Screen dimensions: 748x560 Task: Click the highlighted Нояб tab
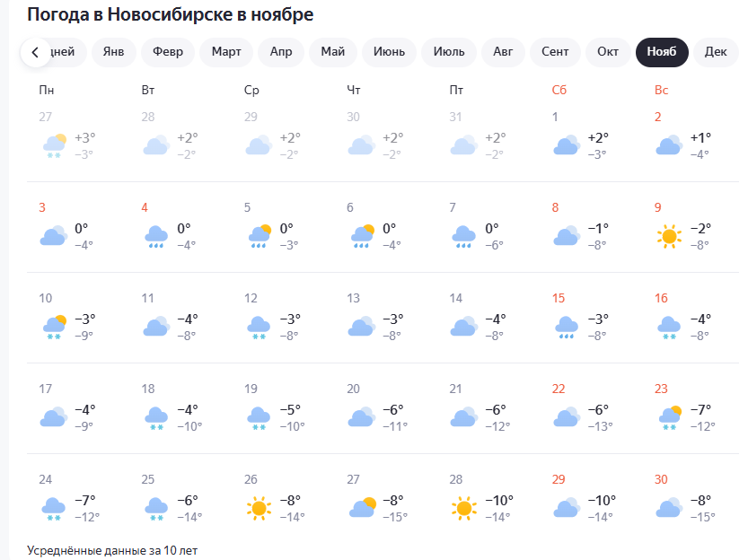(662, 52)
